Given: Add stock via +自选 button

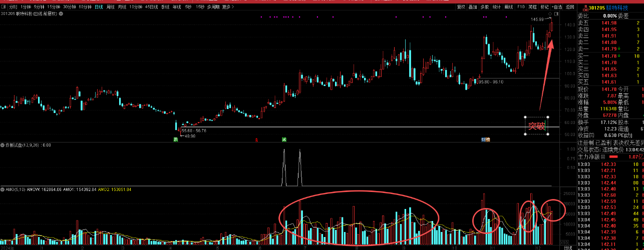Looking at the screenshot, I should [557, 7].
